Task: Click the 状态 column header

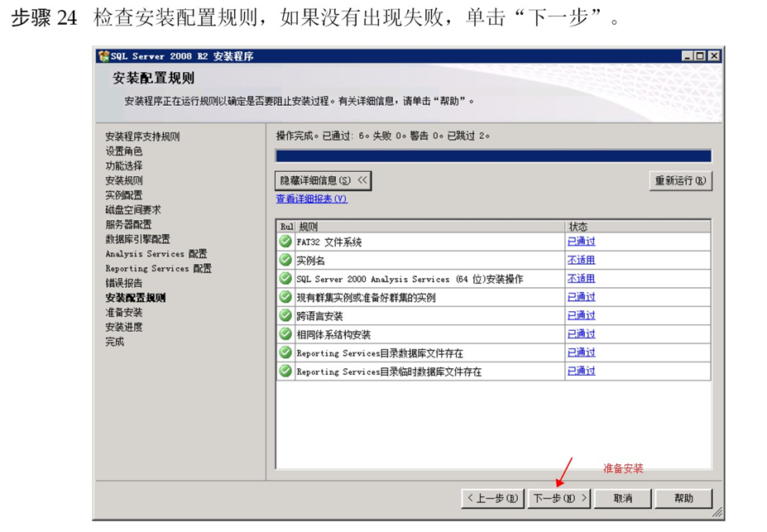Action: tap(637, 227)
